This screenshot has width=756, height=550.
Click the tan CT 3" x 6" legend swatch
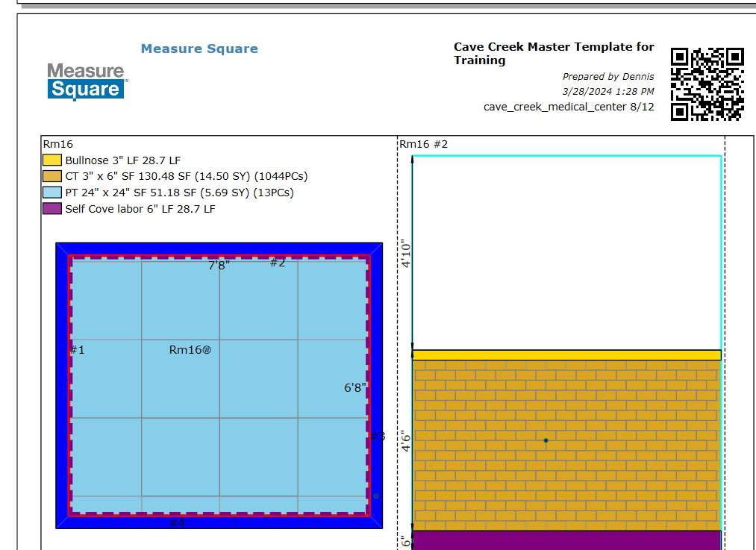pyautogui.click(x=52, y=176)
